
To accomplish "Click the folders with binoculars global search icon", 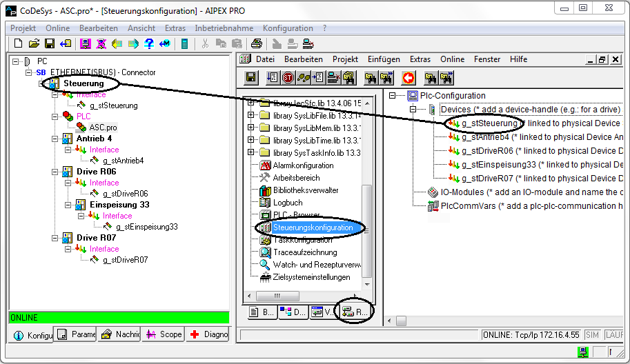I will coord(348,77).
